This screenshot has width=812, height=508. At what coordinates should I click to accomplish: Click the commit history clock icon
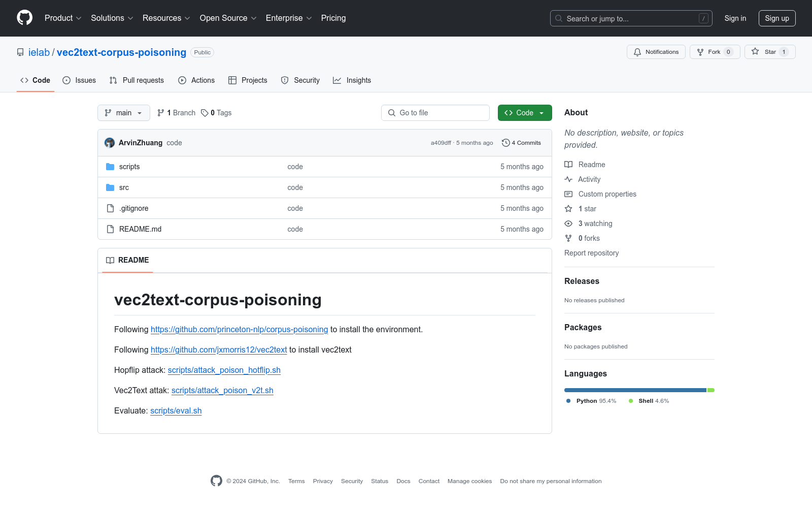505,143
